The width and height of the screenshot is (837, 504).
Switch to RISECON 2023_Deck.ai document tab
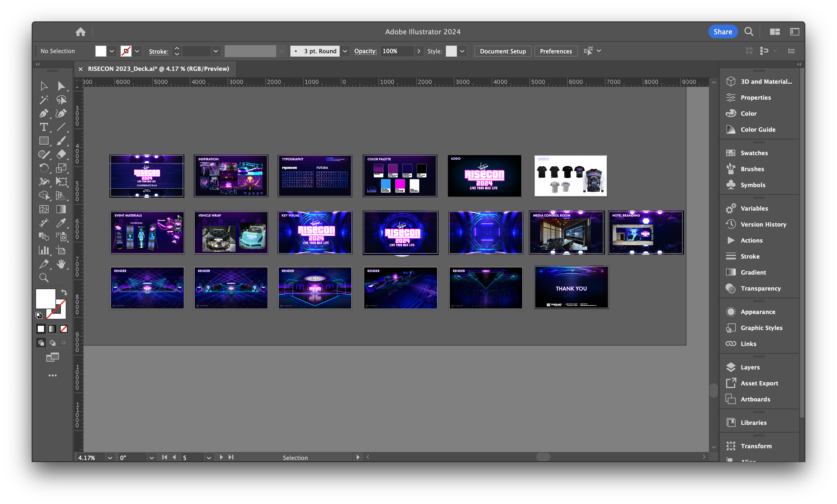158,69
